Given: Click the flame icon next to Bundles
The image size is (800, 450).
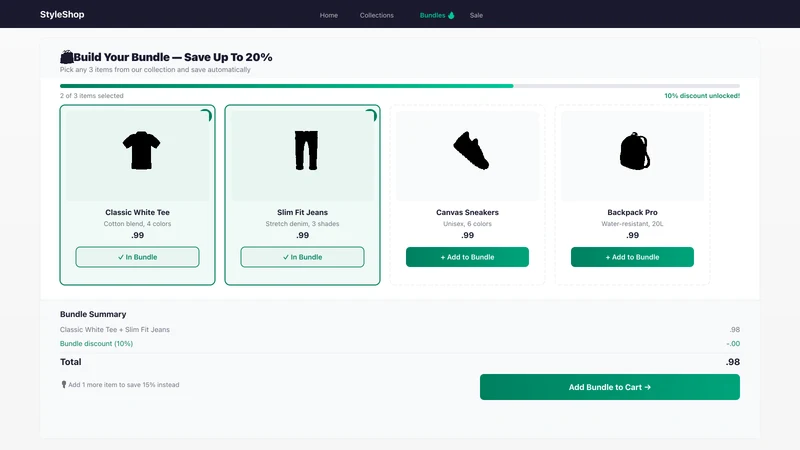Looking at the screenshot, I should pos(451,15).
